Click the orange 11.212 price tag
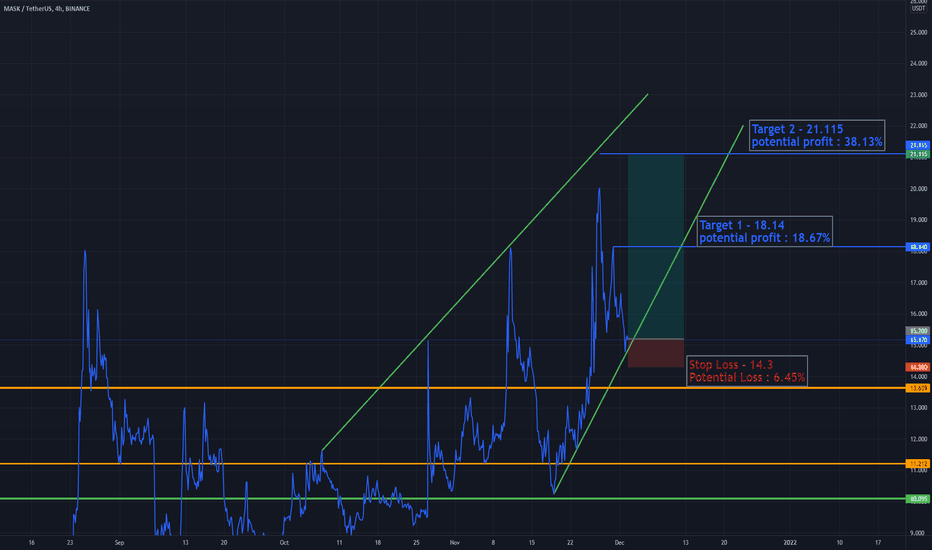Viewport: 932px width, 550px height. [x=918, y=464]
